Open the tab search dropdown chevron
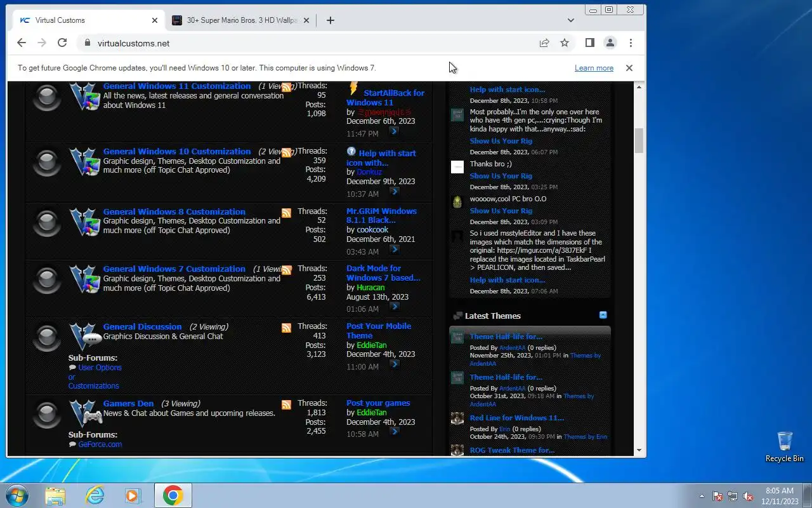The height and width of the screenshot is (508, 812). tap(571, 20)
